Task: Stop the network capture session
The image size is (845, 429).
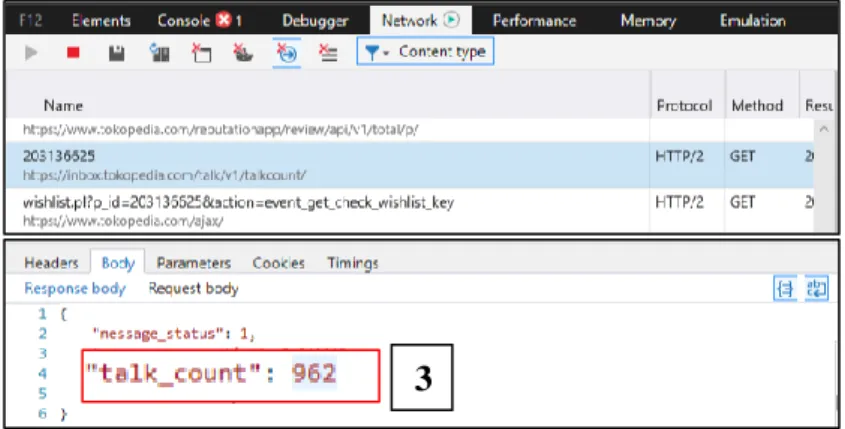Action: (x=73, y=53)
